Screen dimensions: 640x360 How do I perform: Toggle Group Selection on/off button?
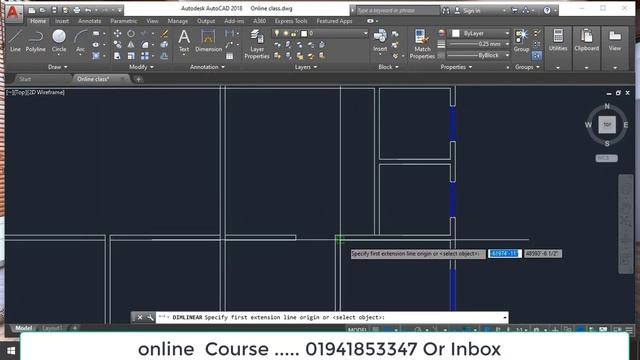[537, 55]
